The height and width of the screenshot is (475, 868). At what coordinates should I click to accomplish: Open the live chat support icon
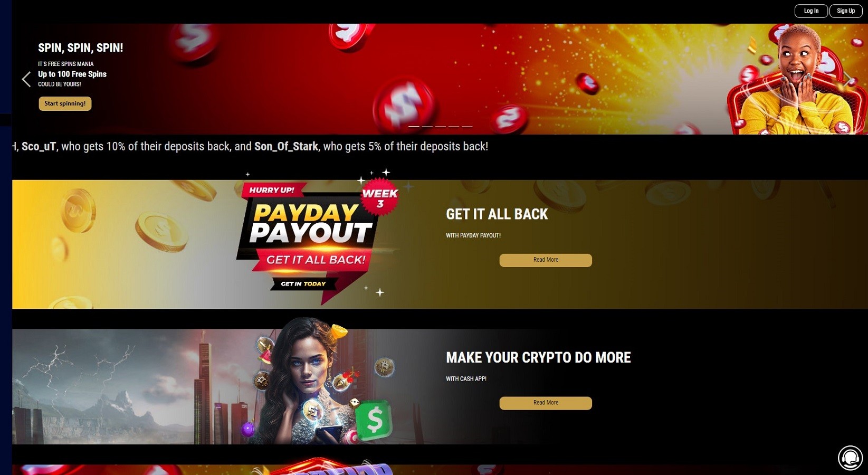[x=850, y=457]
